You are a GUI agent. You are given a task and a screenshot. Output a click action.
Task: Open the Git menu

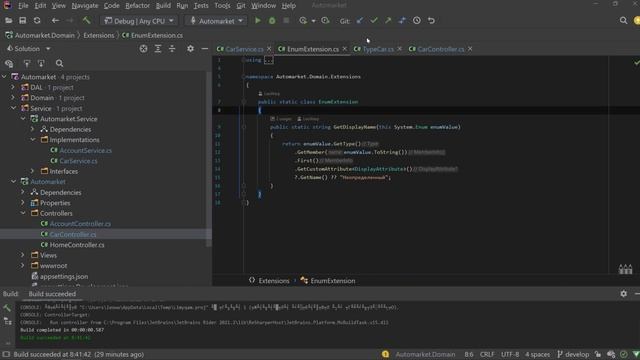(x=241, y=6)
